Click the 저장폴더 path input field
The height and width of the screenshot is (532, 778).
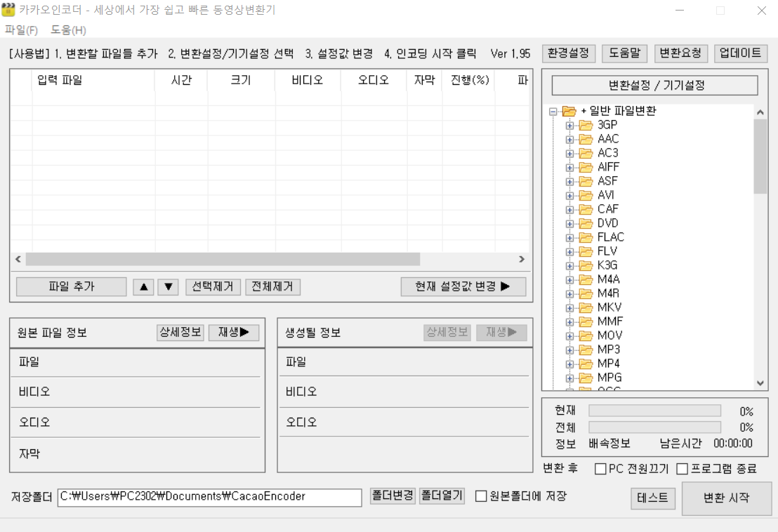coord(209,497)
